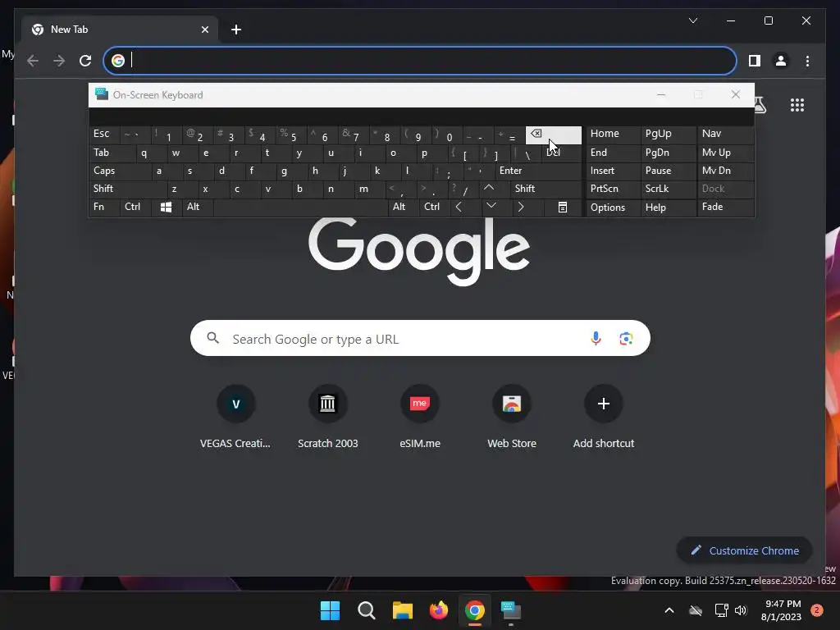Click the Chrome address bar
This screenshot has height=630, width=840.
click(420, 61)
